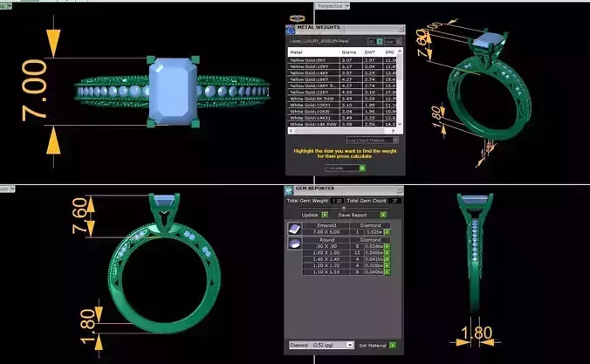
Task: Click the Grams column header
Action: (x=349, y=52)
